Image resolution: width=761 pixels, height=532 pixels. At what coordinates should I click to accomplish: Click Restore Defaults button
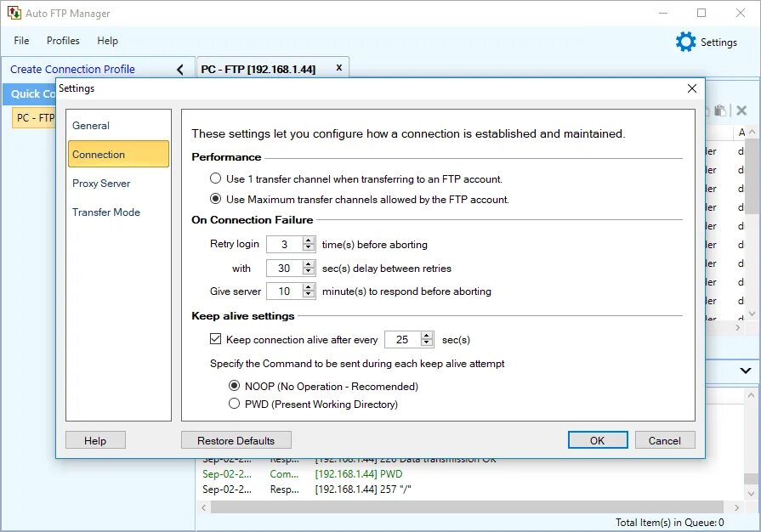(236, 440)
